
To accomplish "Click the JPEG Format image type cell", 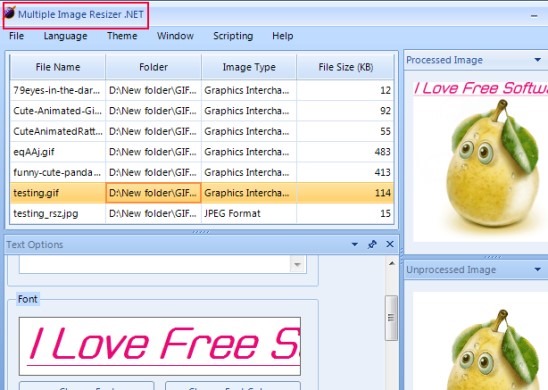I will click(x=249, y=213).
